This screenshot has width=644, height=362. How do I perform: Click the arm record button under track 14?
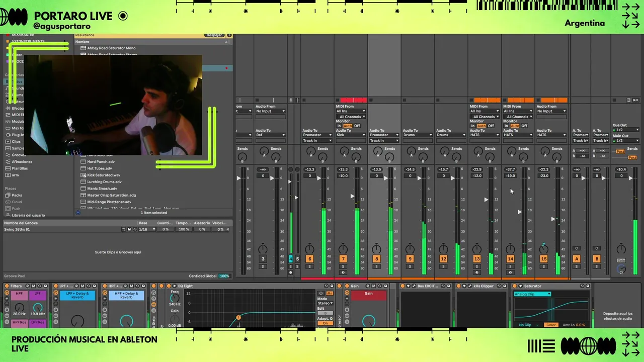coord(510,273)
